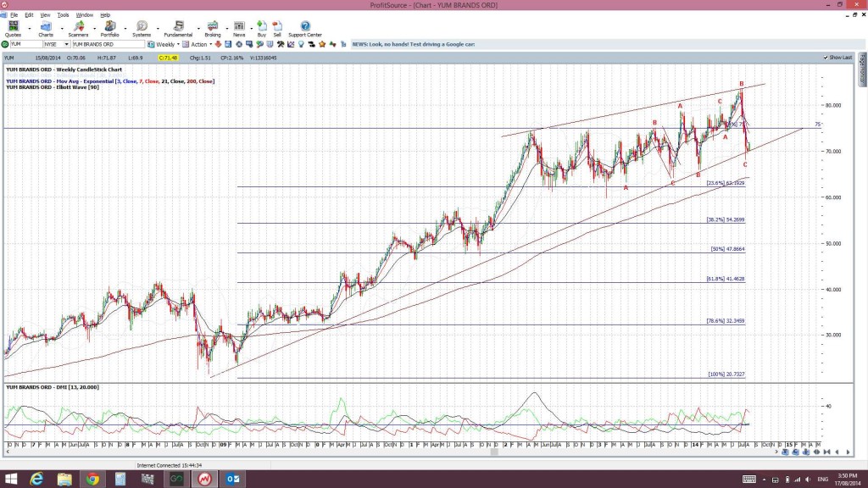Click the volume speaker tray icon
This screenshot has height=488, width=868.
[808, 480]
